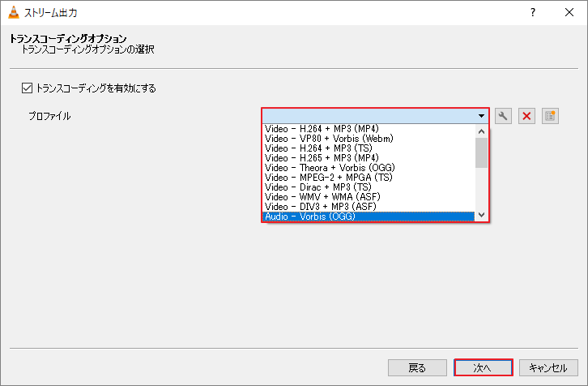Click the profile list scrollbar thumb
Viewport: 588px width, 386px height.
point(482,152)
